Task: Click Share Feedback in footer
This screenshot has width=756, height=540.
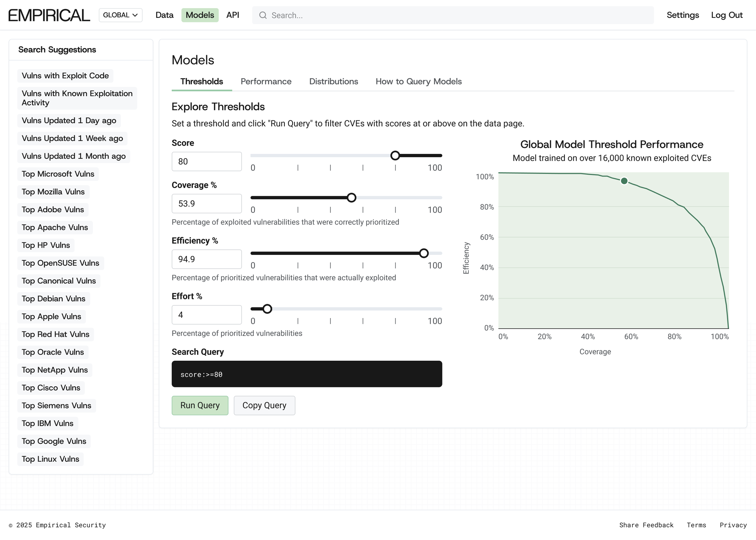Action: tap(646, 525)
